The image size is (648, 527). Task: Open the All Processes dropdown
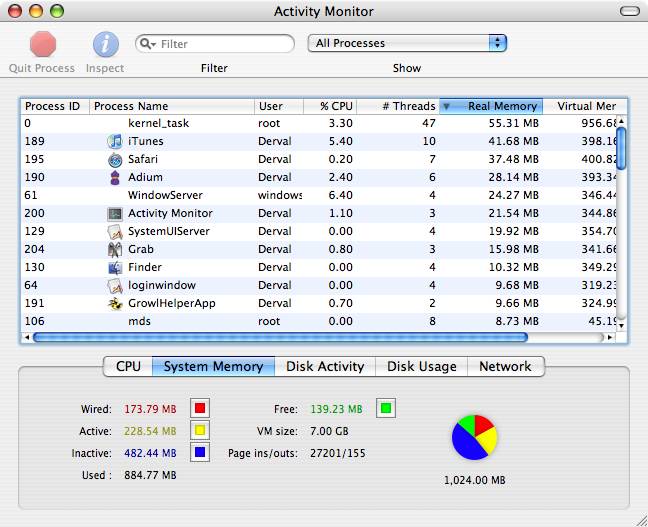(407, 43)
